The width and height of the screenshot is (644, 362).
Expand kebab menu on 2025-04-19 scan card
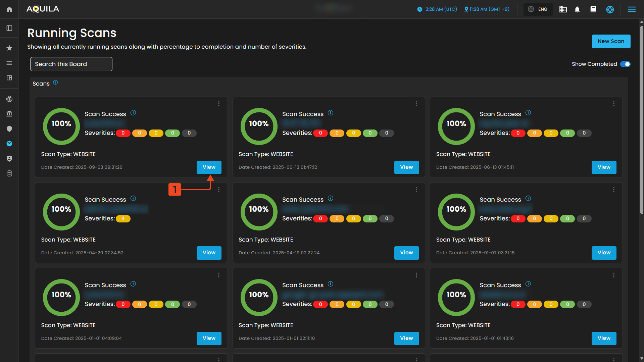[416, 190]
